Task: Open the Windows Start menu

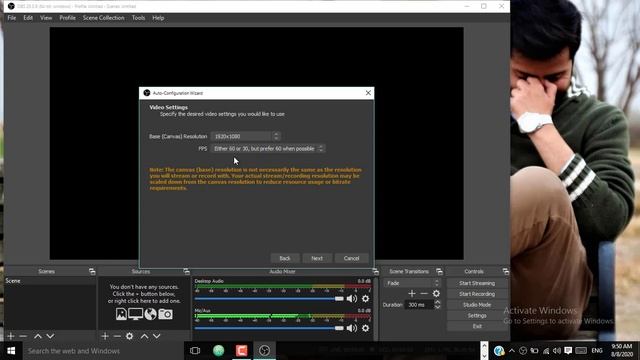Action: 11,351
